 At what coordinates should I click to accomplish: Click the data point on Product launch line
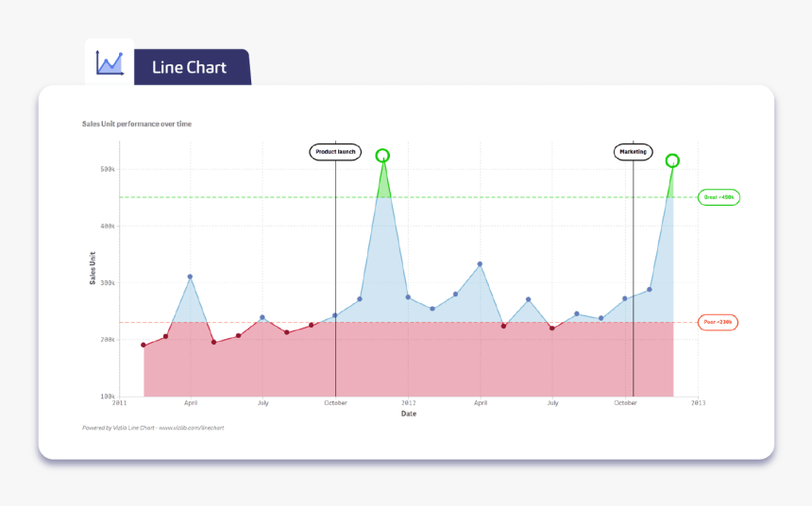click(335, 315)
